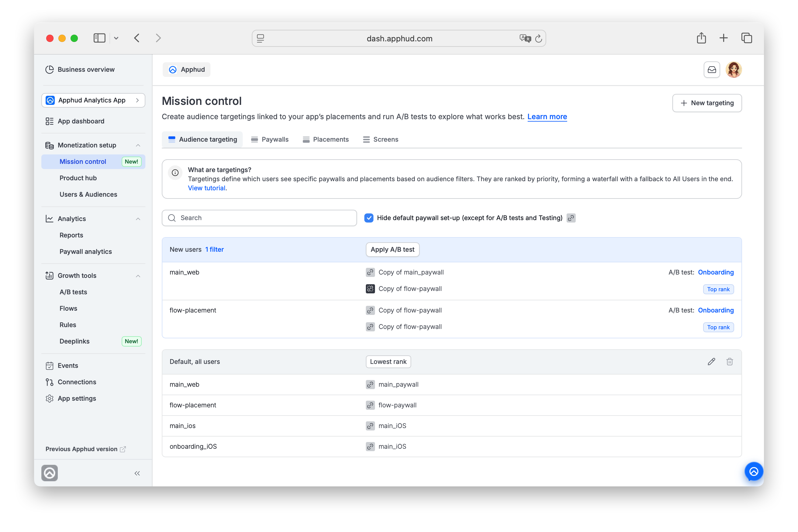Open the user avatar profile menu
The height and width of the screenshot is (532, 798).
733,70
